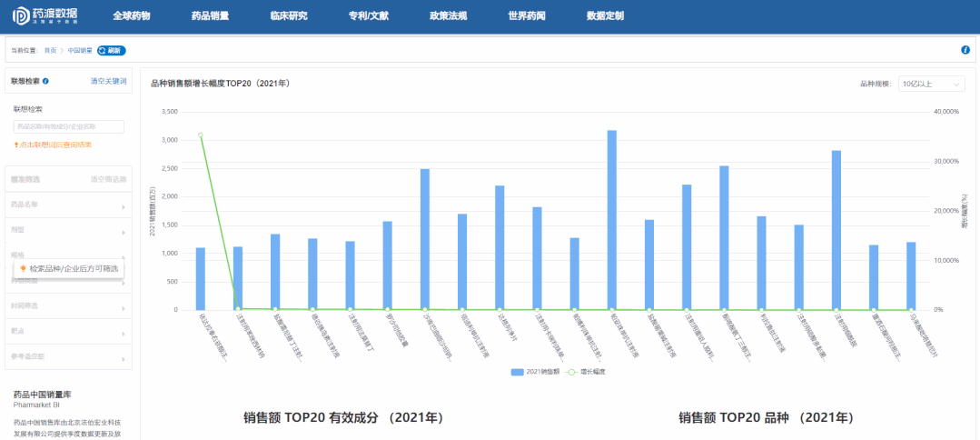This screenshot has height=440, width=980.
Task: Click the 联想检索 search input field
Action: [x=69, y=126]
